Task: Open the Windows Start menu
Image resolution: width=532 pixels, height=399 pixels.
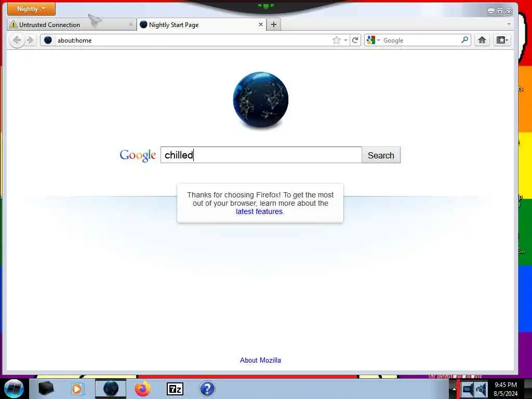Action: point(14,389)
